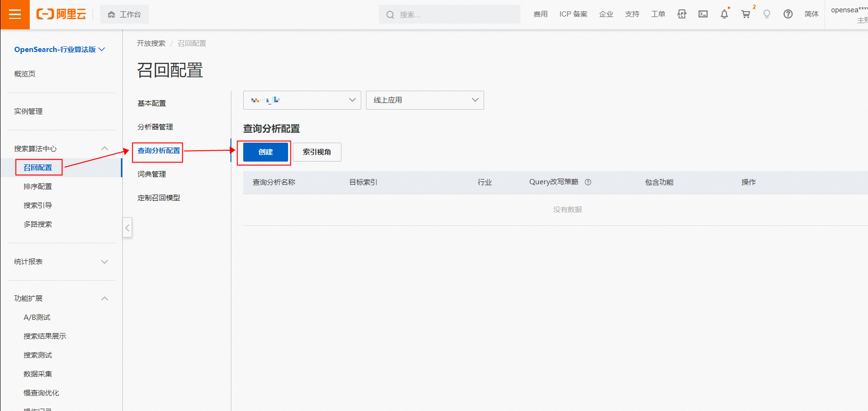This screenshot has height=411, width=868.
Task: Click the 没有数据 empty-table text
Action: pyautogui.click(x=568, y=210)
